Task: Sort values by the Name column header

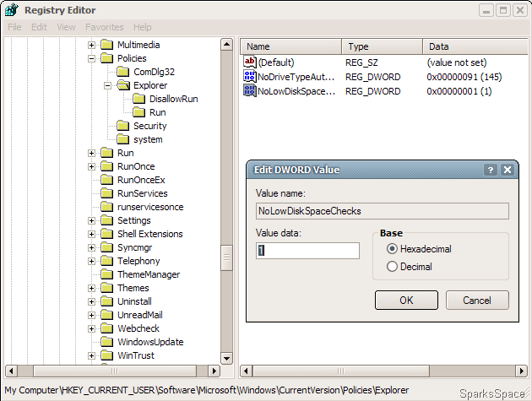Action: pos(290,46)
